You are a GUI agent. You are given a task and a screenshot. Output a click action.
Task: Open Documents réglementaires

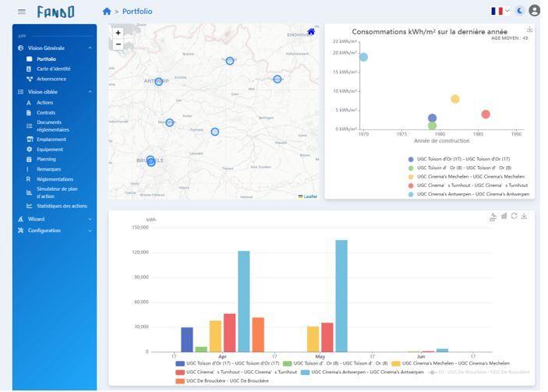[53, 126]
